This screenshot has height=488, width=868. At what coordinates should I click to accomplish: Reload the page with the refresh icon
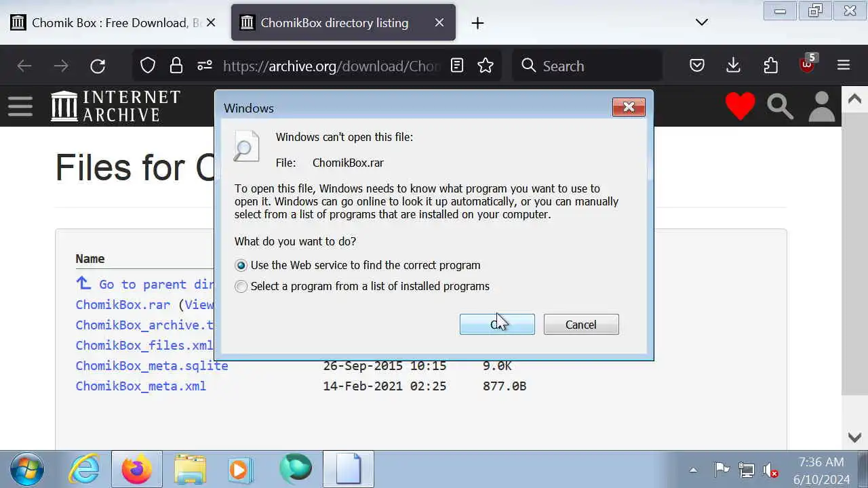98,66
